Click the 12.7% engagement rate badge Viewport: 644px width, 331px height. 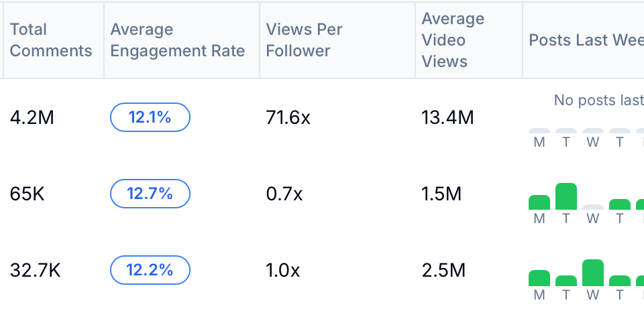tap(150, 194)
